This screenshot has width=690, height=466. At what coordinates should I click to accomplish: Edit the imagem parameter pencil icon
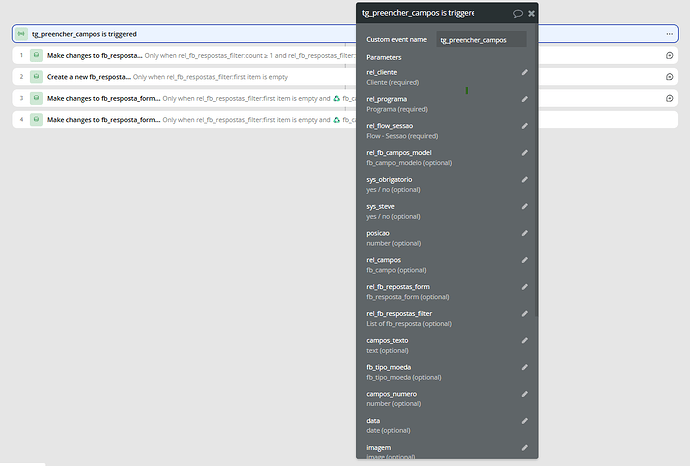[x=525, y=448]
